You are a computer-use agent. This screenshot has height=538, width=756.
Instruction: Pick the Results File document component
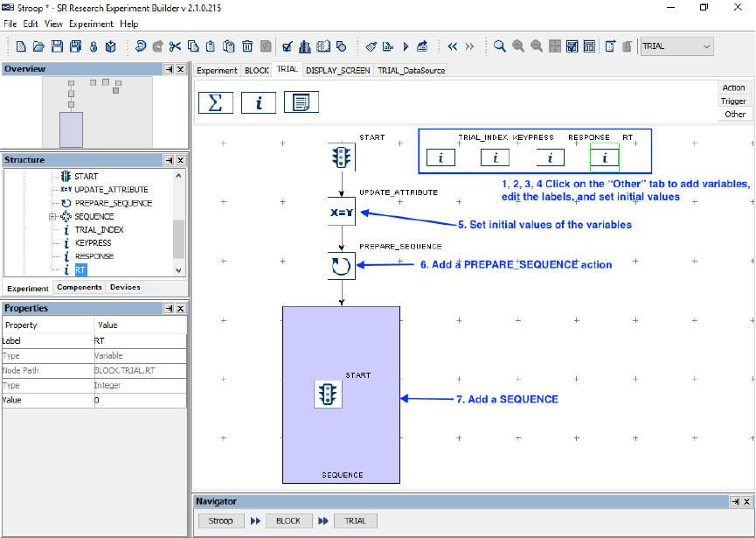(301, 102)
